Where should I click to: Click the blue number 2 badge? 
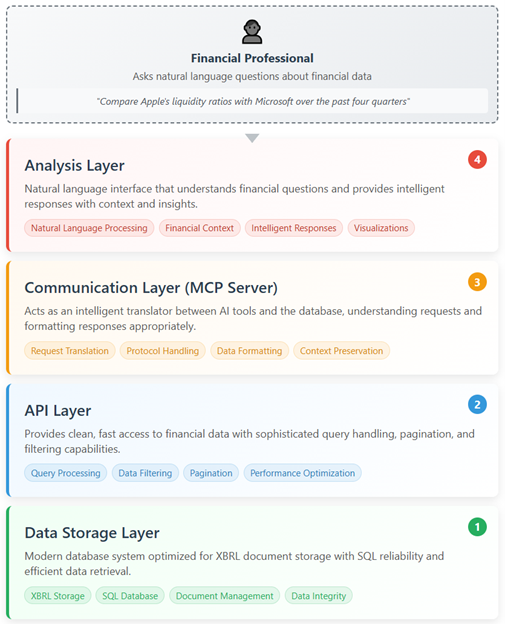tap(477, 405)
